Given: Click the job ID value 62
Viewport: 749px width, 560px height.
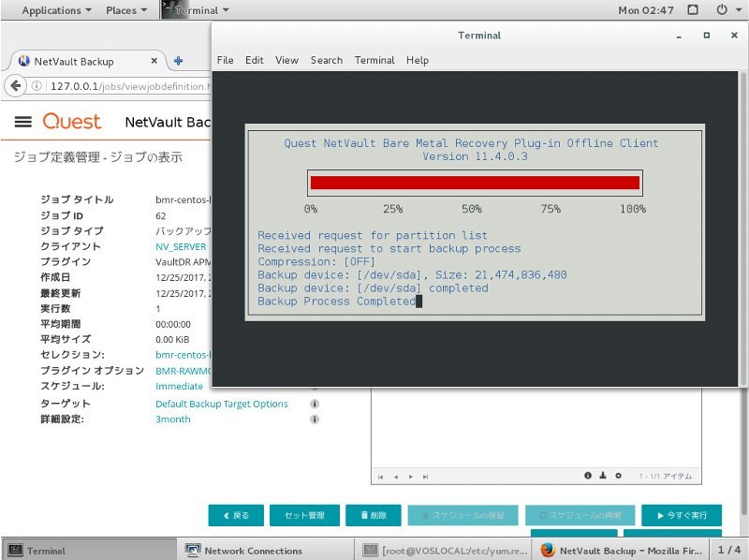Looking at the screenshot, I should (x=160, y=216).
